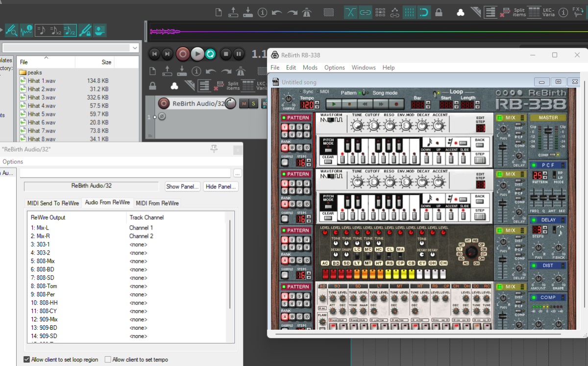Click the ReBirth green play button
Screen dimensions: 588x366
click(x=334, y=104)
